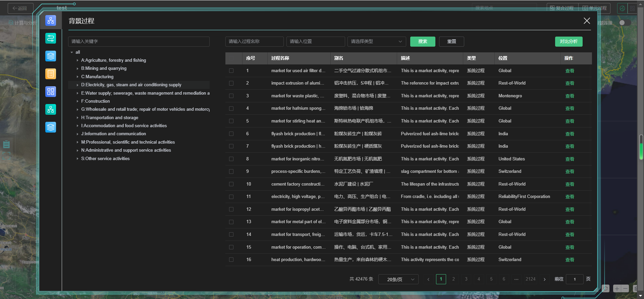Go to page 2 in pagination

tap(453, 279)
